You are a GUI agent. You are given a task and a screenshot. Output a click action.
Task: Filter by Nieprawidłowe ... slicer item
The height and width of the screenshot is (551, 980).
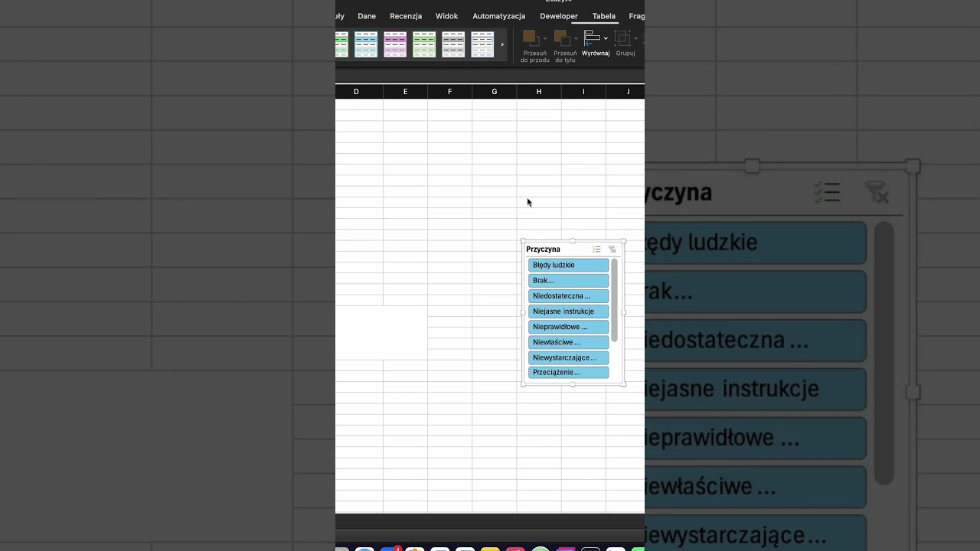click(x=568, y=327)
